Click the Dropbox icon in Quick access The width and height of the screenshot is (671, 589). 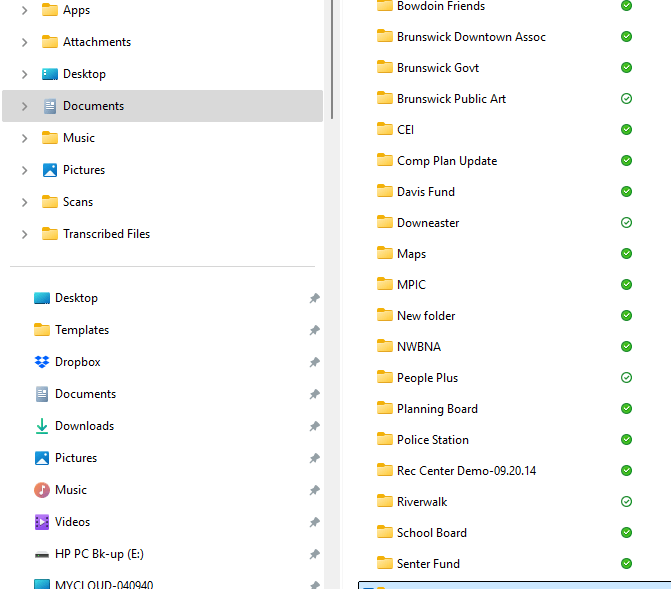coord(42,362)
